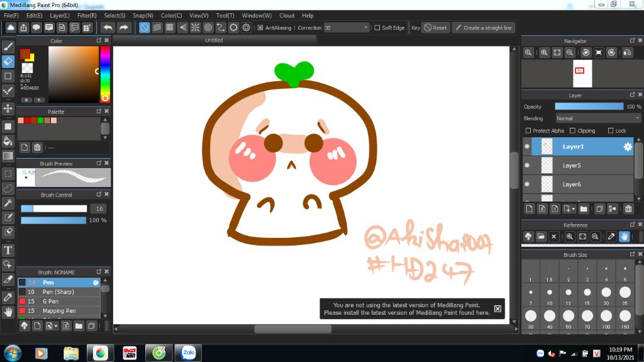
Task: Enable the circle snap
Action: 208,28
